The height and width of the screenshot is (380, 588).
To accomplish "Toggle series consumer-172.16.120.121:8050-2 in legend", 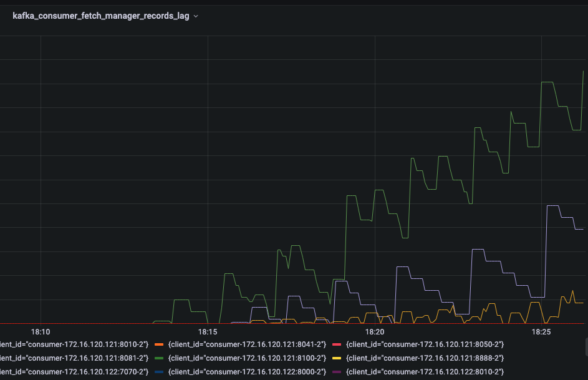I will tap(425, 344).
